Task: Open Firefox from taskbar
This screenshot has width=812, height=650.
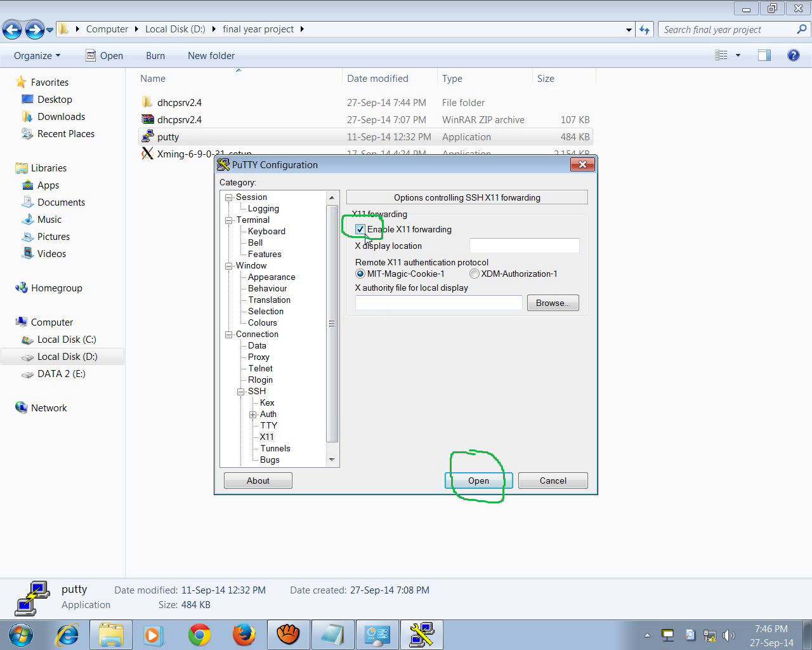Action: 244,635
